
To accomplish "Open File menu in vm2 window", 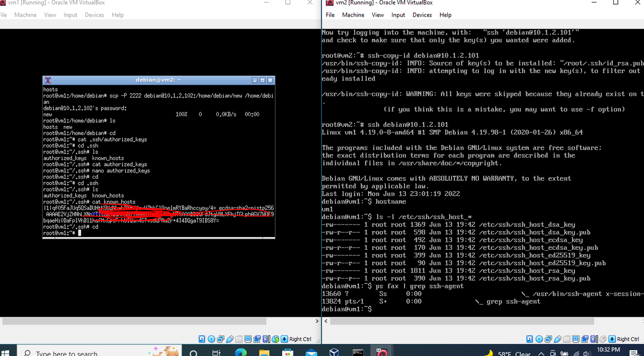I will [330, 15].
